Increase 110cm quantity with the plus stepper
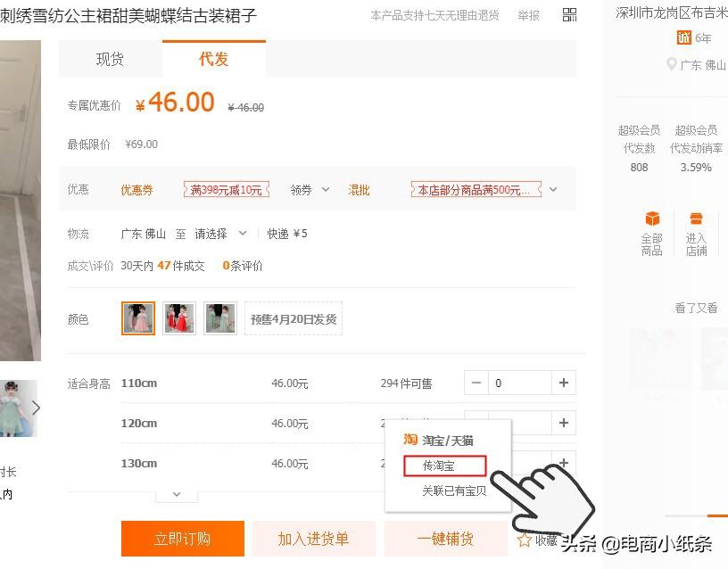The image size is (728, 569). (x=564, y=382)
